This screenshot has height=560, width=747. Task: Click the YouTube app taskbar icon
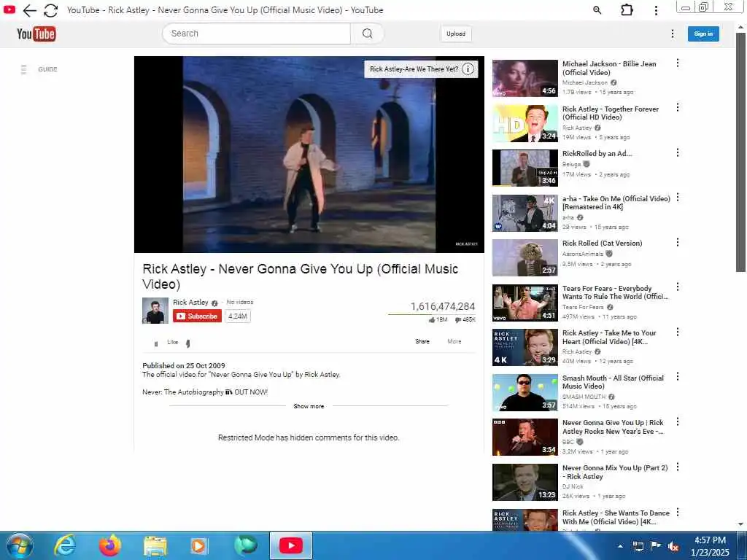[x=291, y=545]
